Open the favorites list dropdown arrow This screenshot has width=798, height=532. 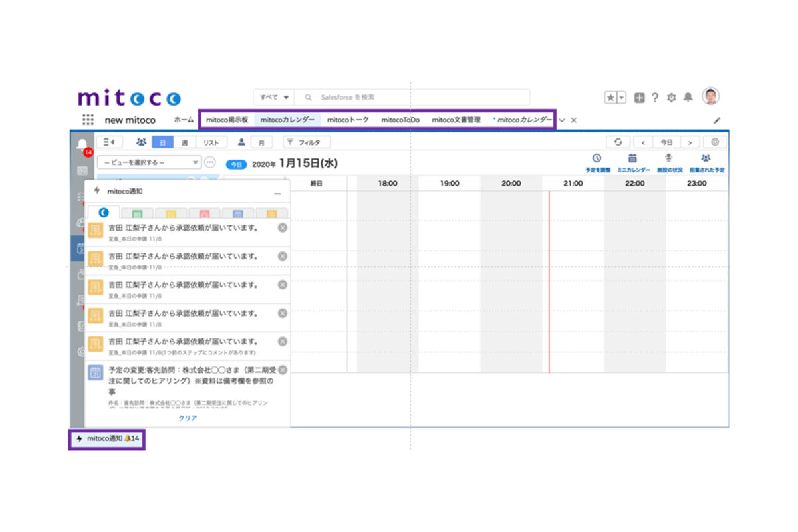coord(622,98)
